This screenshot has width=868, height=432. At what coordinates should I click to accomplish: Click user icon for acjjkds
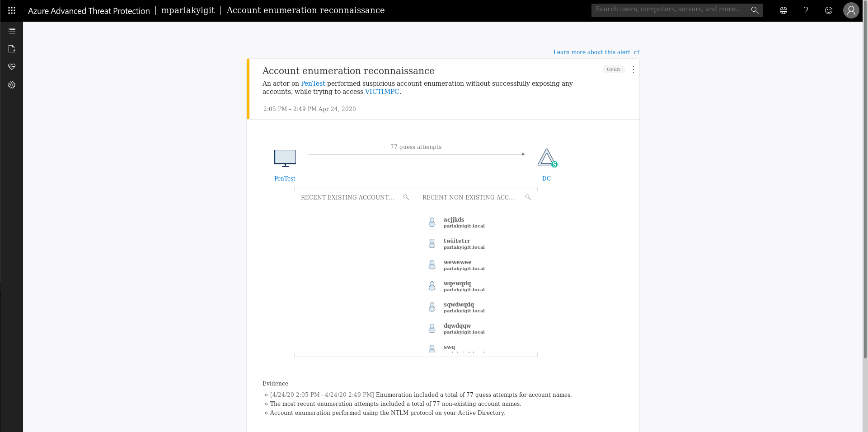pos(432,222)
